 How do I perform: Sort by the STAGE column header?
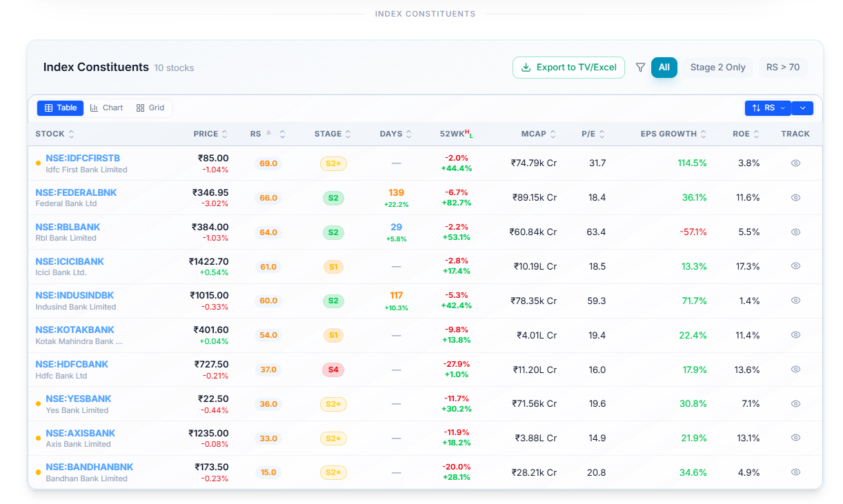(x=333, y=134)
